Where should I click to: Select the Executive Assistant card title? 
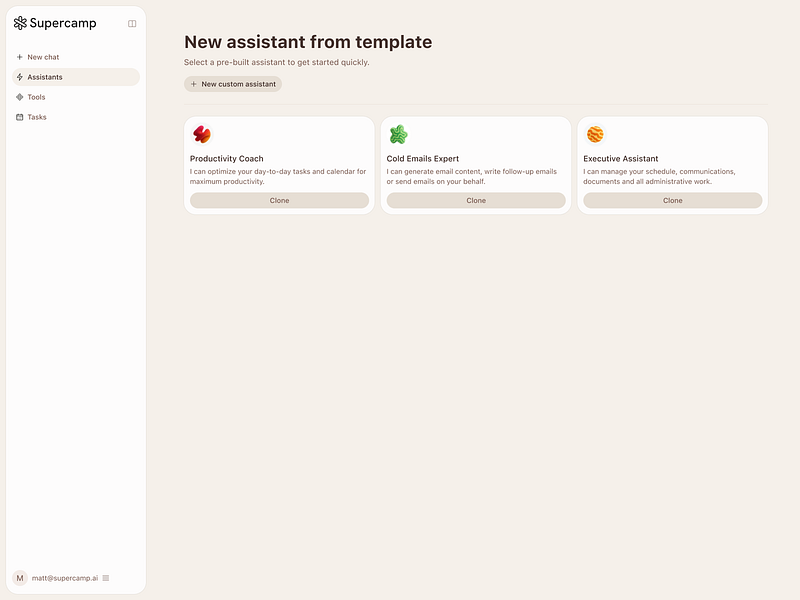point(620,159)
